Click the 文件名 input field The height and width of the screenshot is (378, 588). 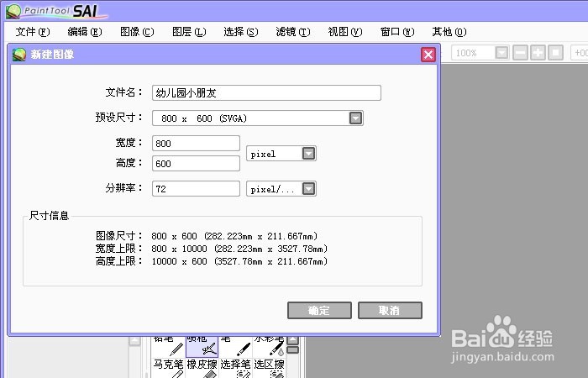point(266,92)
